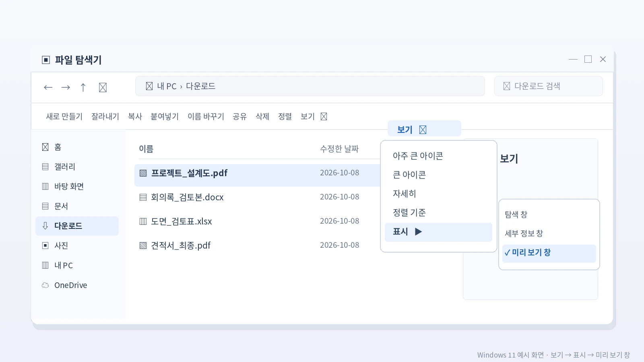Screen dimensions: 644x362
Task: Click the file icon of 프로젝트_설계도.pdf
Action: point(143,173)
